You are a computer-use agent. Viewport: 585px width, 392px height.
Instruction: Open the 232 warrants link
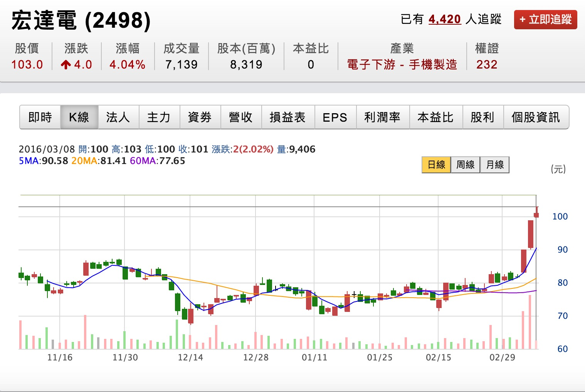[487, 64]
